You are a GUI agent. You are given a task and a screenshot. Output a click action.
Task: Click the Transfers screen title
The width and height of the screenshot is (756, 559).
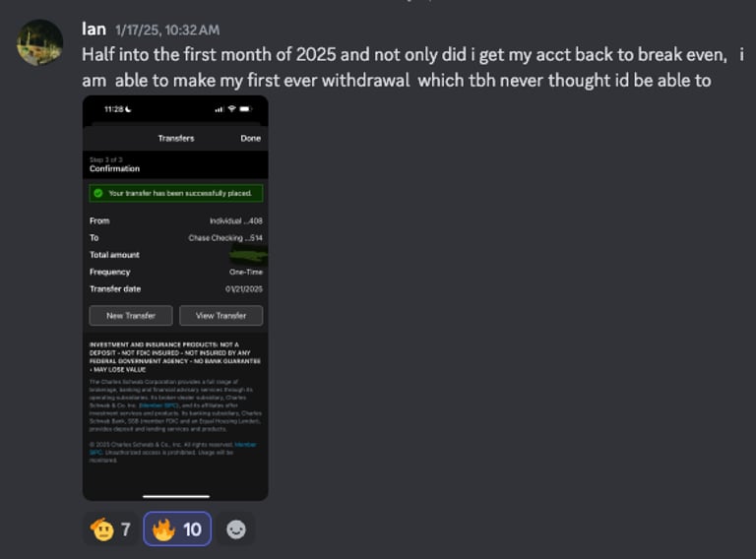pos(176,139)
